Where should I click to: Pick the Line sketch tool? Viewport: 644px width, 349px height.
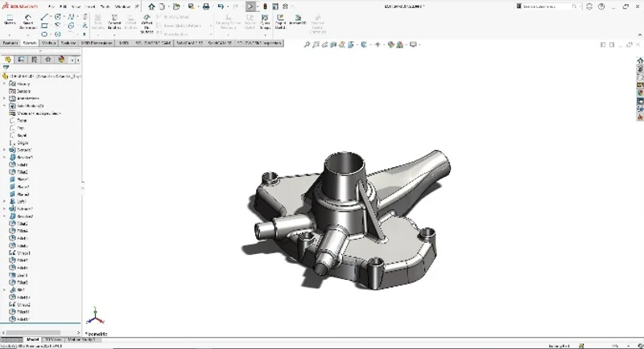point(44,17)
